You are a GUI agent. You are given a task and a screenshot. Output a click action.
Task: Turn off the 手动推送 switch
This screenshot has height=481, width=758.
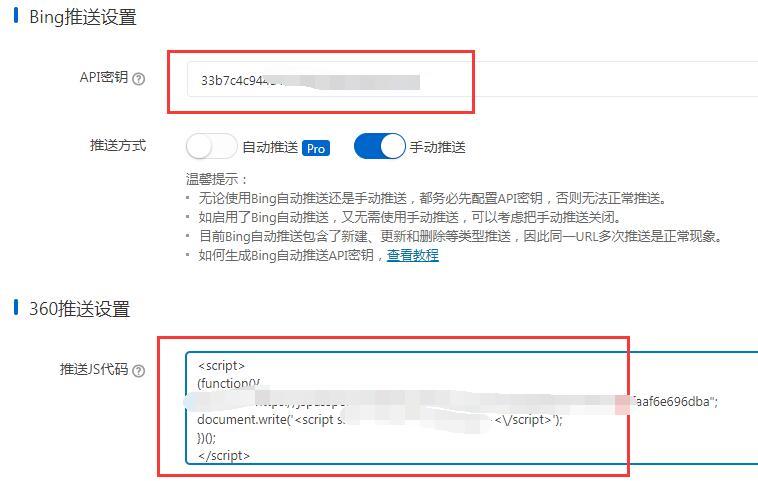click(x=379, y=146)
